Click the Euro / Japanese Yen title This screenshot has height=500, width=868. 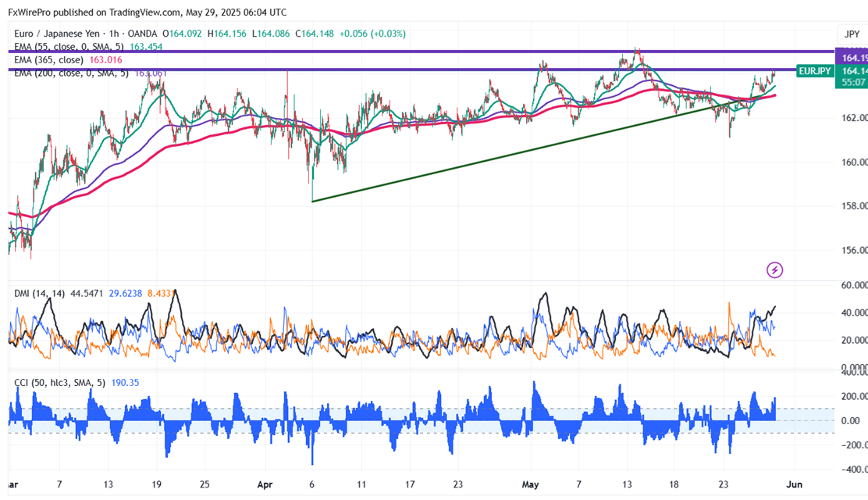(x=57, y=34)
